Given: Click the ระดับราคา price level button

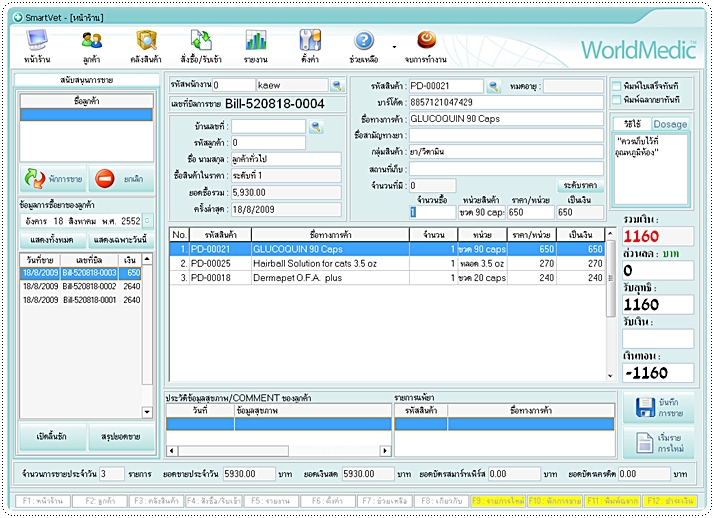Looking at the screenshot, I should click(x=580, y=185).
